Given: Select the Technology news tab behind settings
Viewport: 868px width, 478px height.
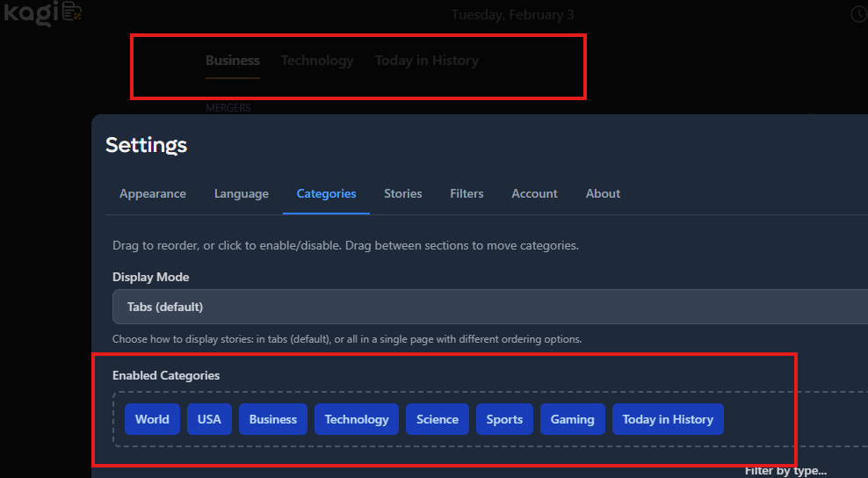Looking at the screenshot, I should [x=317, y=61].
